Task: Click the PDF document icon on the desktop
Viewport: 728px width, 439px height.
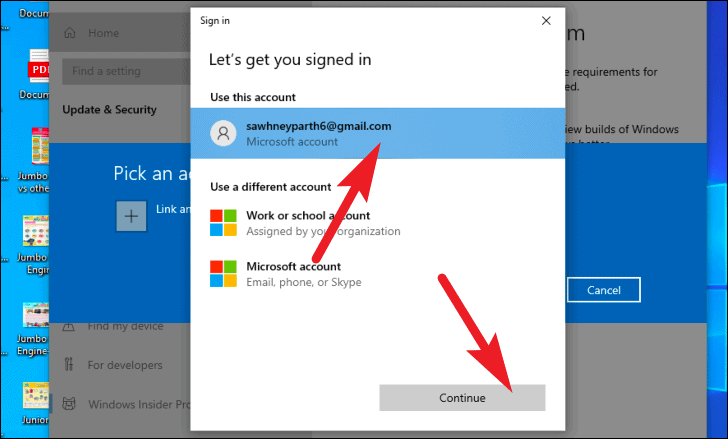Action: click(x=39, y=66)
